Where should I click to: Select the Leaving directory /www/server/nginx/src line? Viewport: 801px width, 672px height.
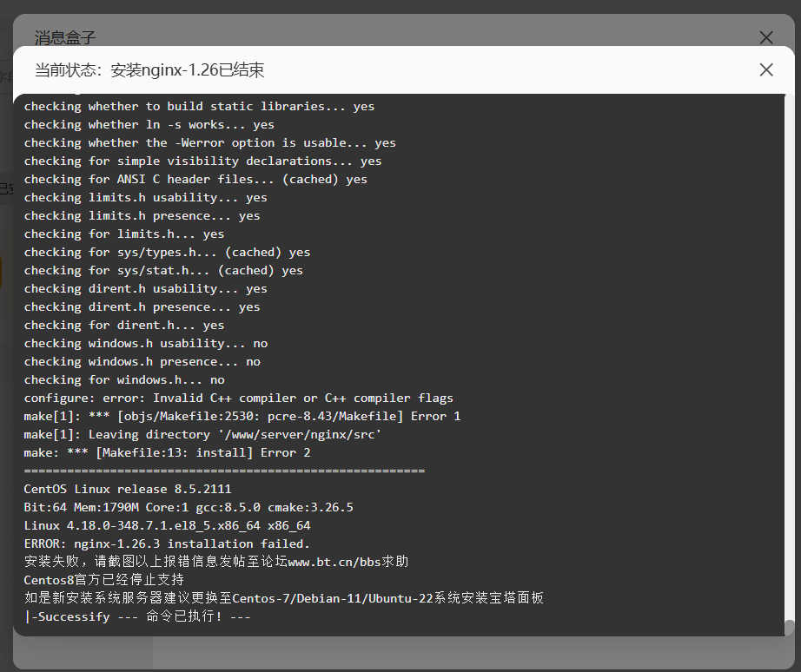(x=202, y=435)
